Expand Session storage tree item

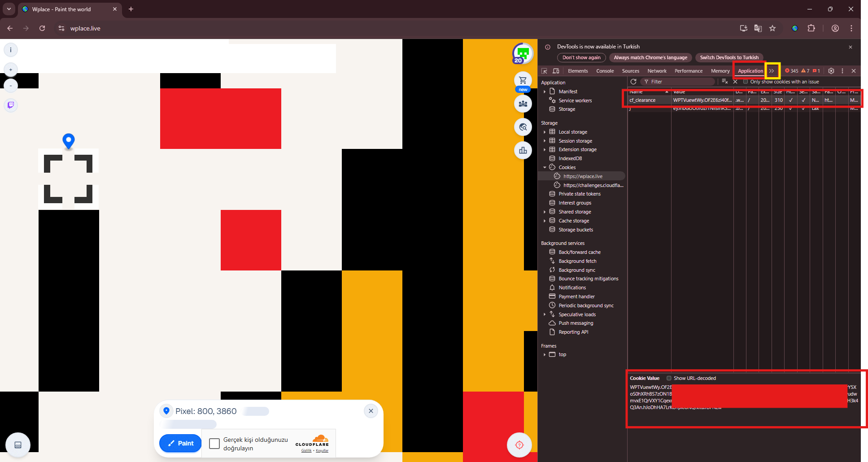click(x=545, y=141)
